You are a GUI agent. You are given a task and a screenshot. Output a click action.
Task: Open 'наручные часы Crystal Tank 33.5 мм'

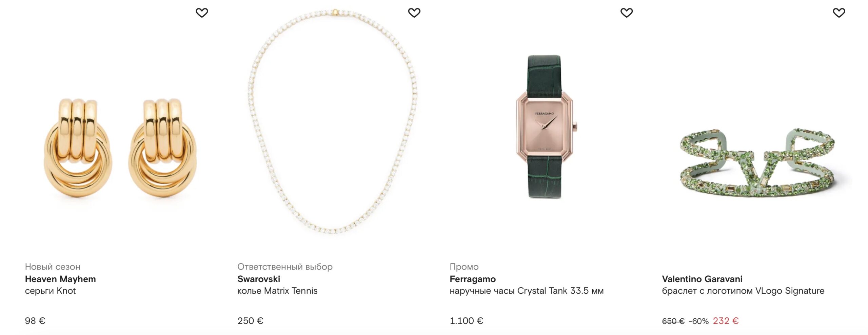coord(527,291)
